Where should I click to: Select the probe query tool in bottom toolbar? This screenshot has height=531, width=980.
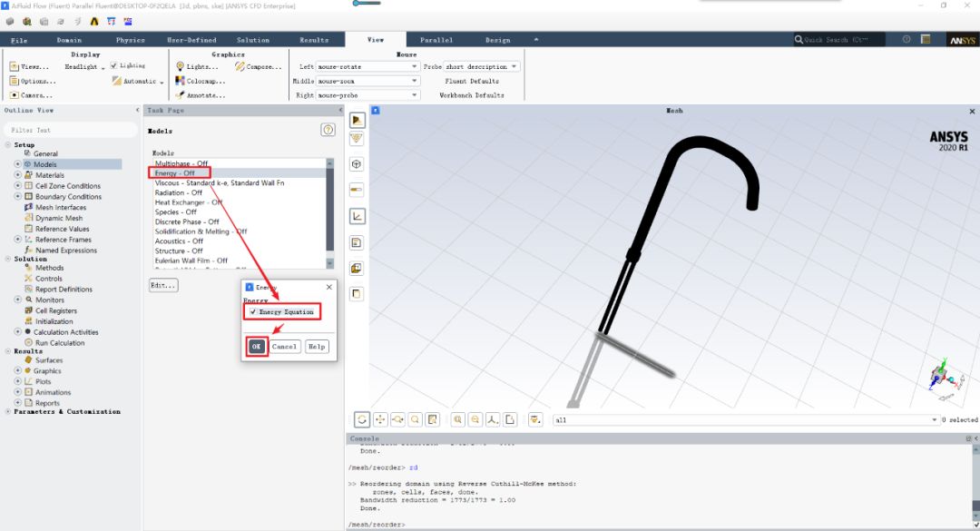coord(433,419)
